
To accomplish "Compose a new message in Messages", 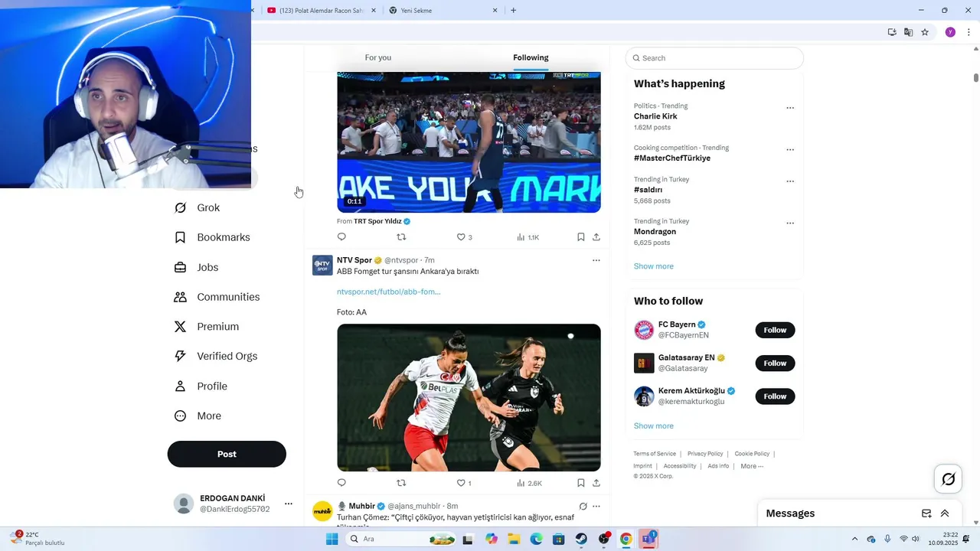I will (x=926, y=514).
